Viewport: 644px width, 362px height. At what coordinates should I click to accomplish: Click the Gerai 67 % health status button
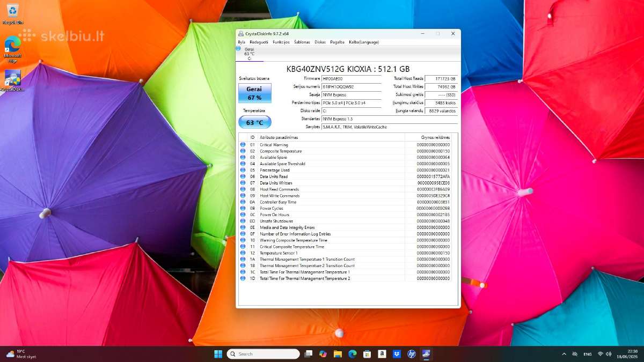point(255,93)
